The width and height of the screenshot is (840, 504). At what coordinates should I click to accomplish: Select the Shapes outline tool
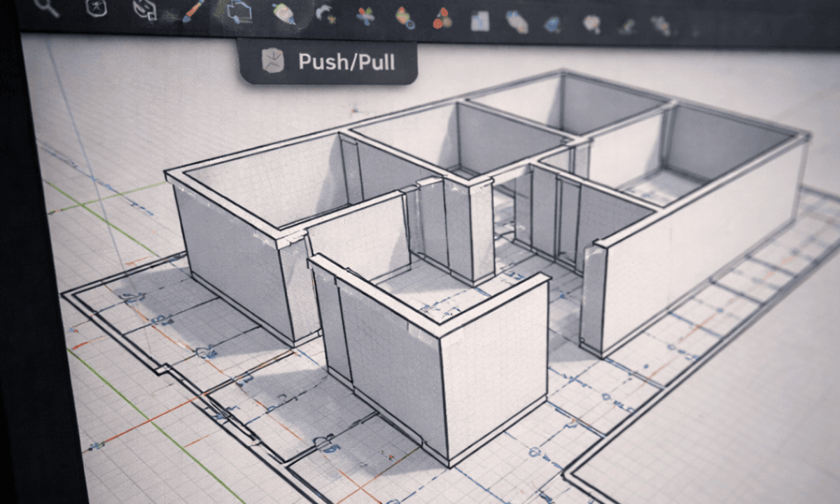point(238,13)
